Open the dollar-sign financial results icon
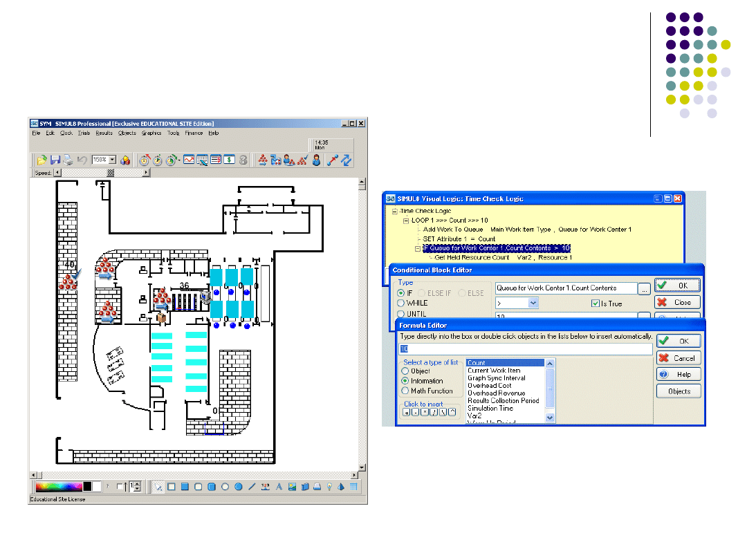747x560 pixels. [x=230, y=160]
